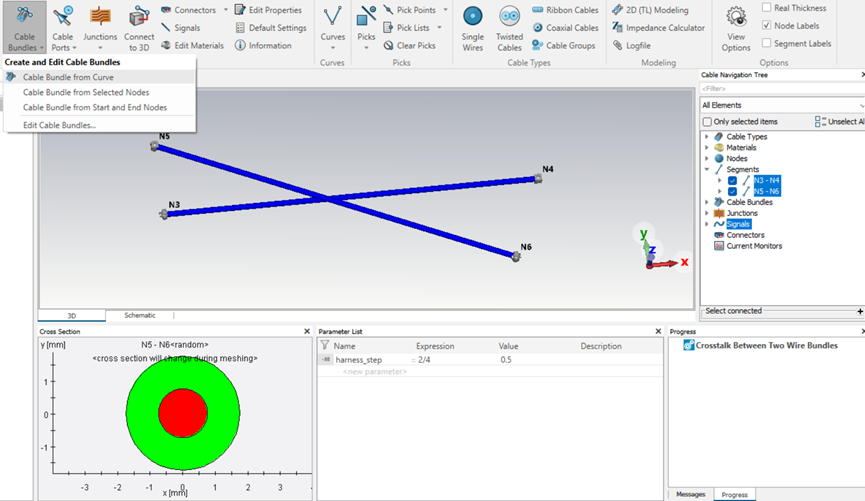
Task: Switch to the Schematic tab
Action: [x=140, y=315]
